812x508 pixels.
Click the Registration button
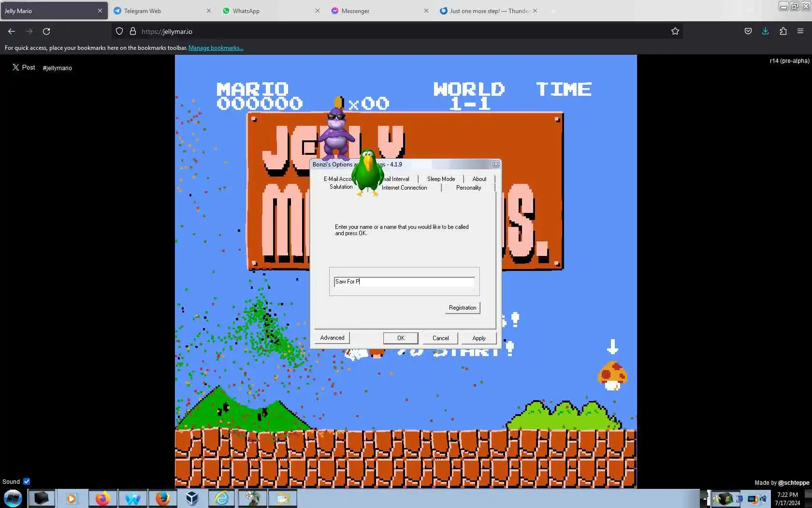click(463, 308)
